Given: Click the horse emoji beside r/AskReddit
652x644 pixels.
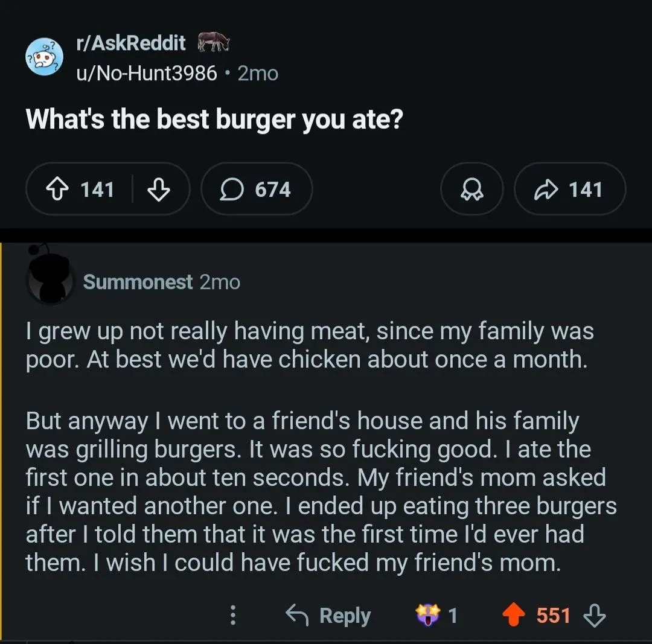Looking at the screenshot, I should click(213, 42).
